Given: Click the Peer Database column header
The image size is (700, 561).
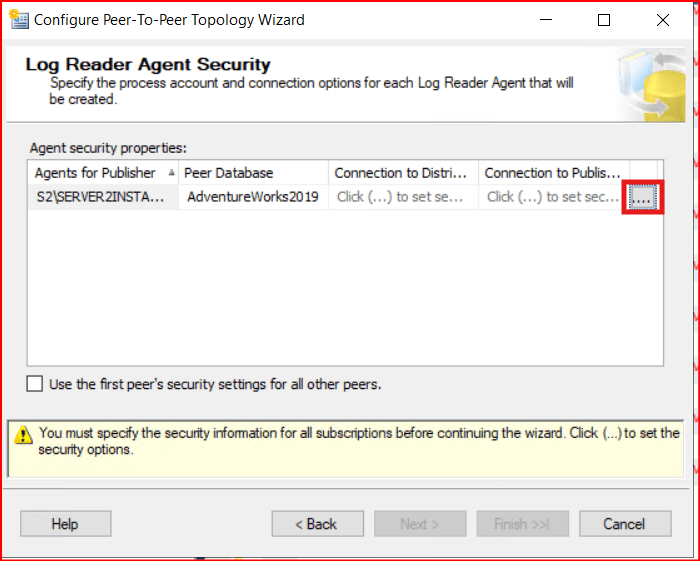Looking at the screenshot, I should 229,173.
